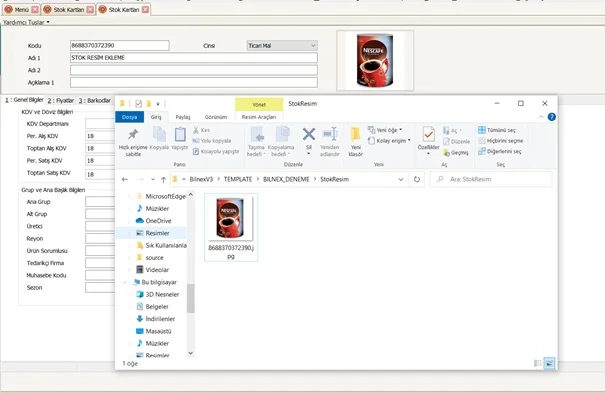Select OneDrive in the navigation pane

coord(158,221)
